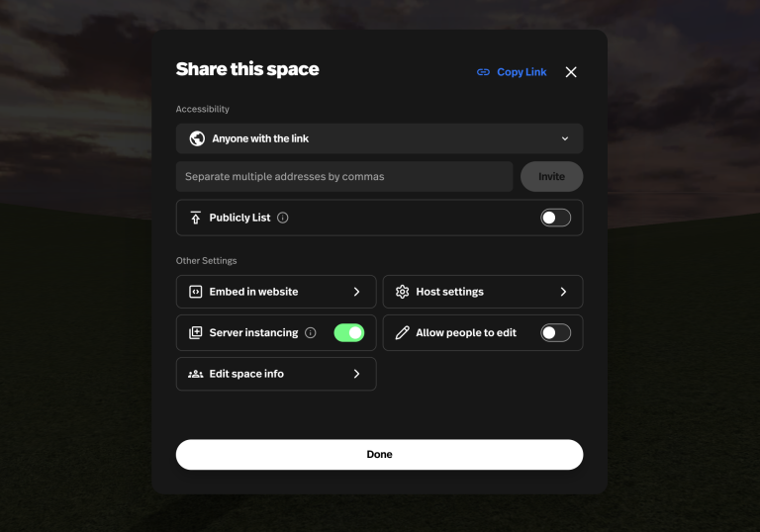Click the Server instancing stacked-plus icon
Image resolution: width=760 pixels, height=532 pixels.
195,333
